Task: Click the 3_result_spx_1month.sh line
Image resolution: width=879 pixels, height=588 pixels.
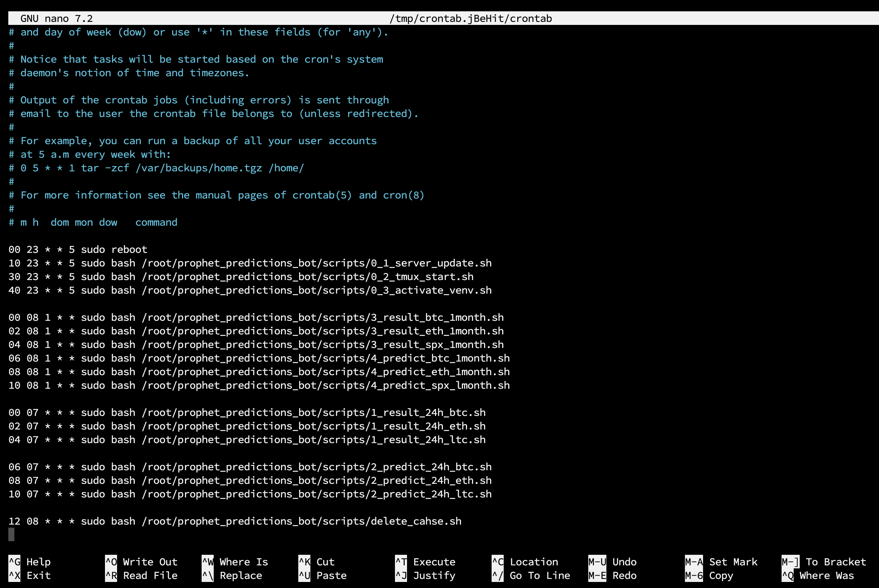Action: (256, 345)
